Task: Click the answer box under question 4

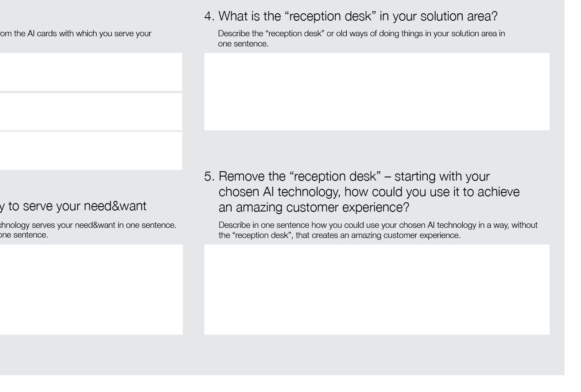Action: click(377, 92)
